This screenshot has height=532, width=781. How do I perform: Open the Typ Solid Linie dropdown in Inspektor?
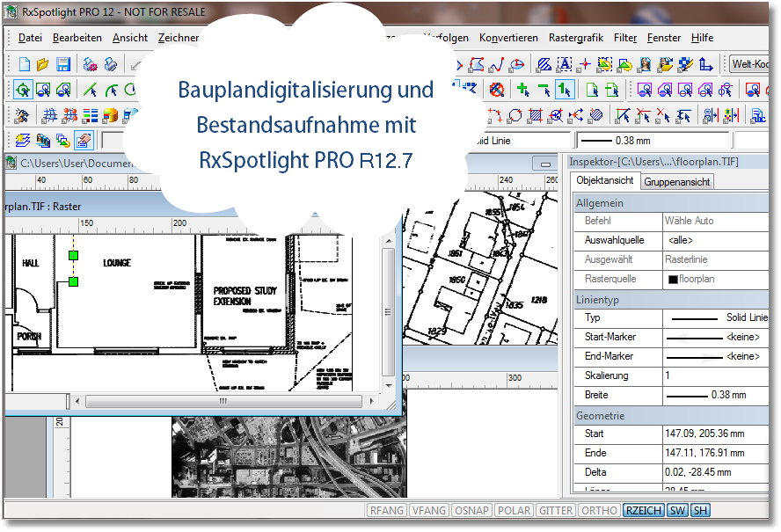coord(715,317)
